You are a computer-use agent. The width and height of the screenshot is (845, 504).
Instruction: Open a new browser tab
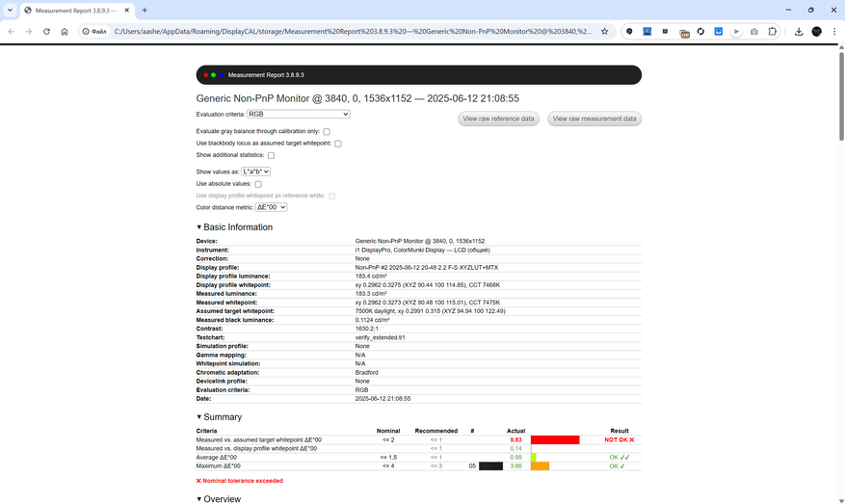[x=145, y=11]
